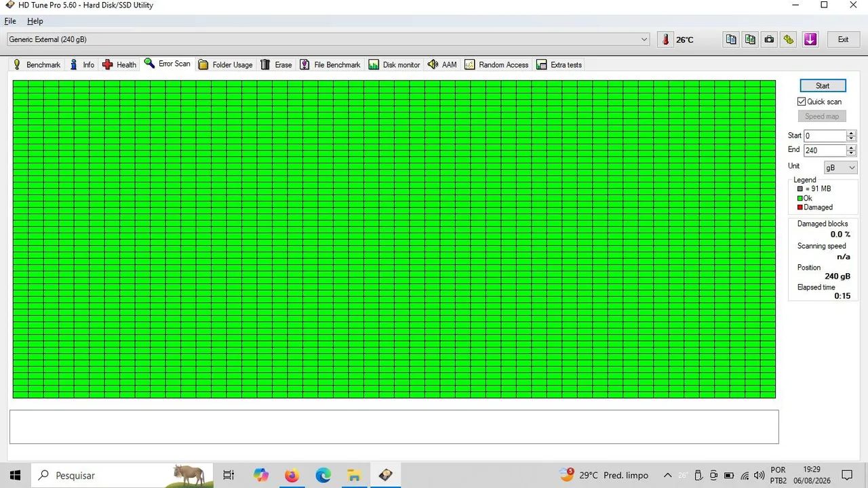Switch to the Disk monitor tab
The width and height of the screenshot is (868, 488).
point(395,65)
